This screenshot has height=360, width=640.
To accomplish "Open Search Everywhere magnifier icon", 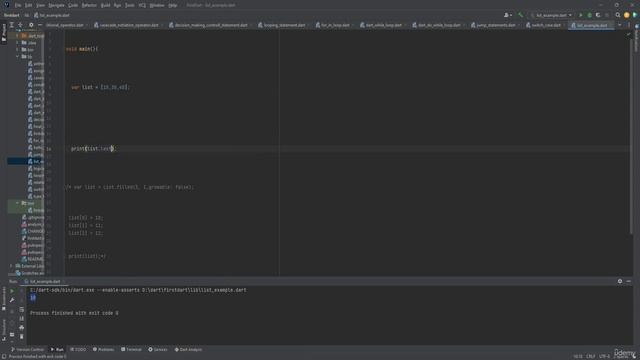I will [x=618, y=15].
